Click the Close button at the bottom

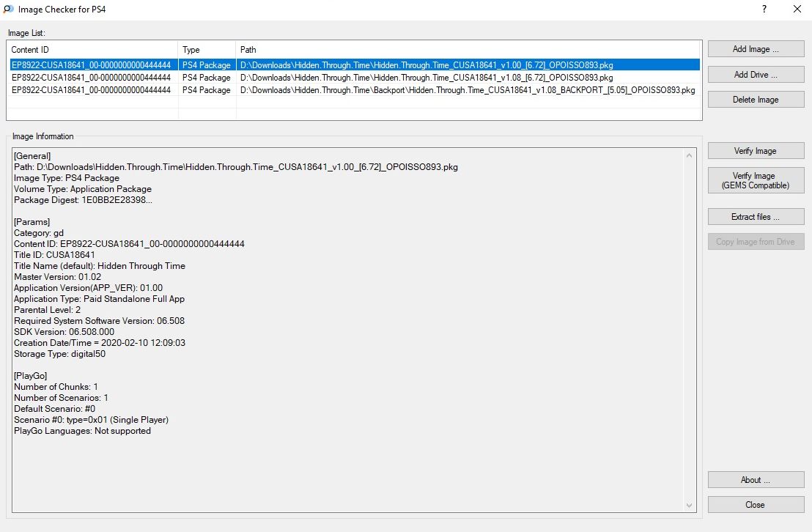(756, 505)
